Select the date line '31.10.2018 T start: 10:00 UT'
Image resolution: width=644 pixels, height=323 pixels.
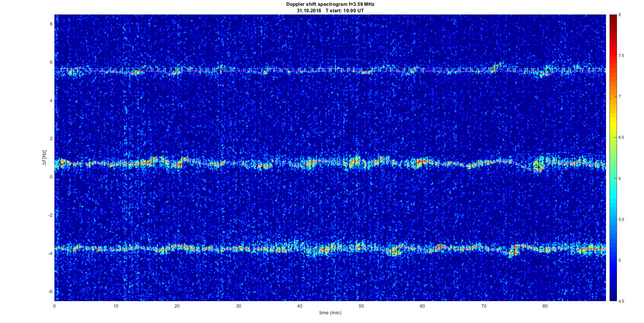click(330, 11)
